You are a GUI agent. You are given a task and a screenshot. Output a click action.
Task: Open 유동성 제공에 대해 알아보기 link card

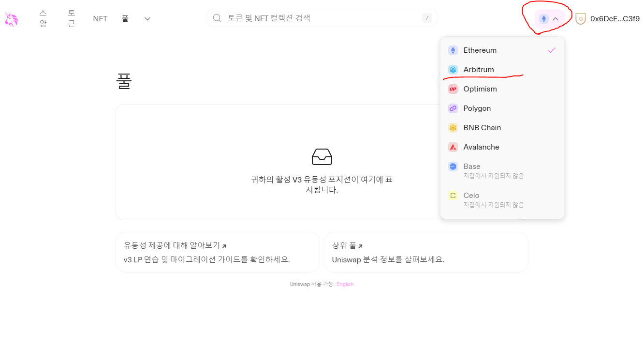coord(218,252)
